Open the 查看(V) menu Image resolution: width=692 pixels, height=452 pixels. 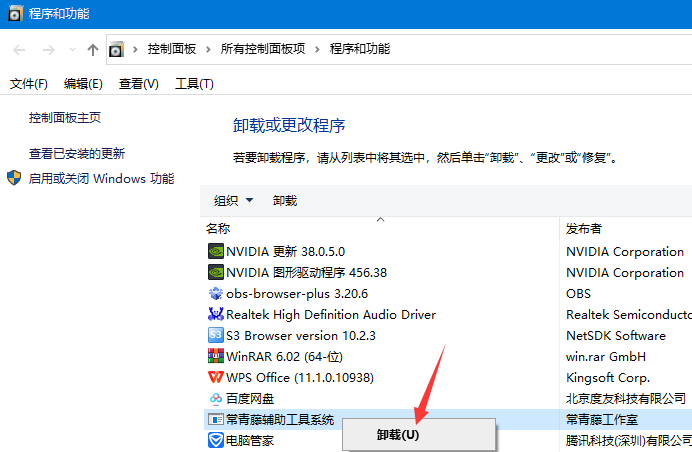[139, 83]
